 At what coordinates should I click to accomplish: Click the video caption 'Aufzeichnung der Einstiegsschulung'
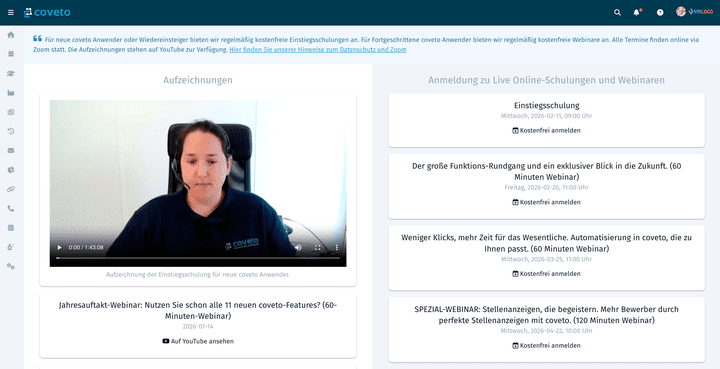(198, 275)
